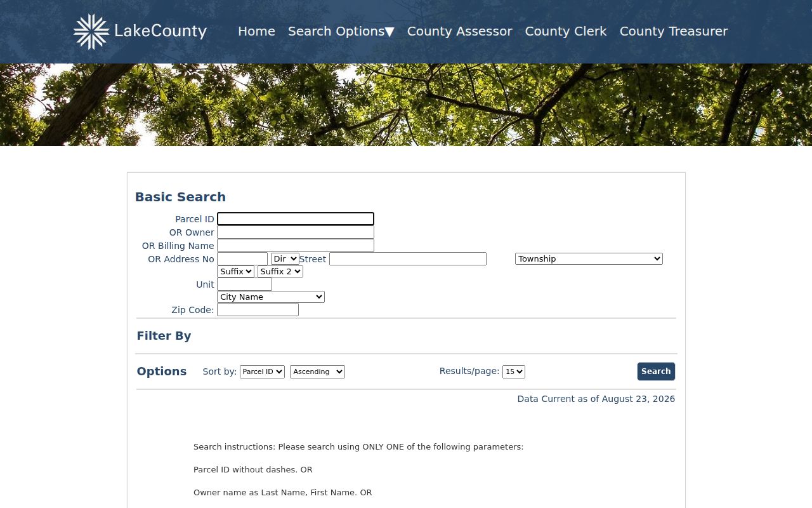Open the Dir direction dropdown
The height and width of the screenshot is (508, 812).
click(x=285, y=259)
